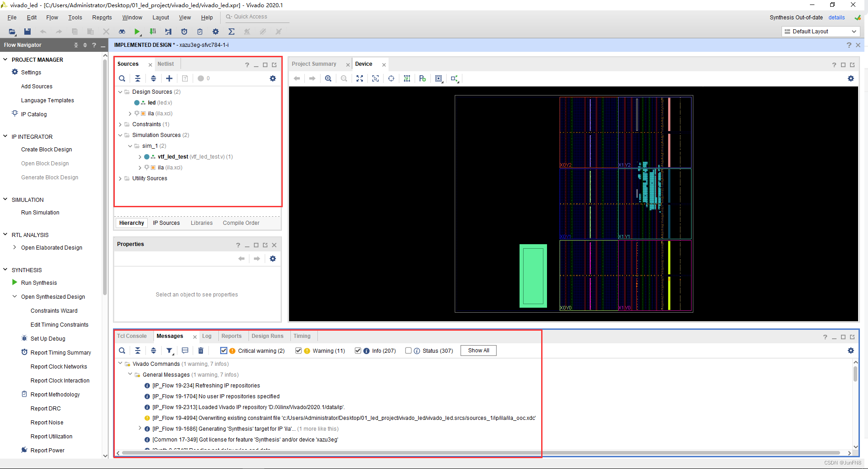Viewport: 868px width, 469px height.
Task: Open Sources panel settings gear
Action: 273,78
